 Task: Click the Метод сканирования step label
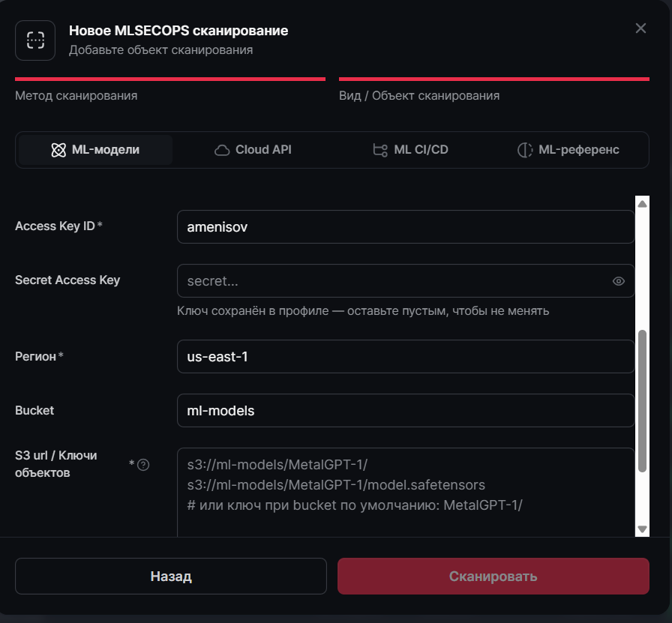(x=76, y=95)
